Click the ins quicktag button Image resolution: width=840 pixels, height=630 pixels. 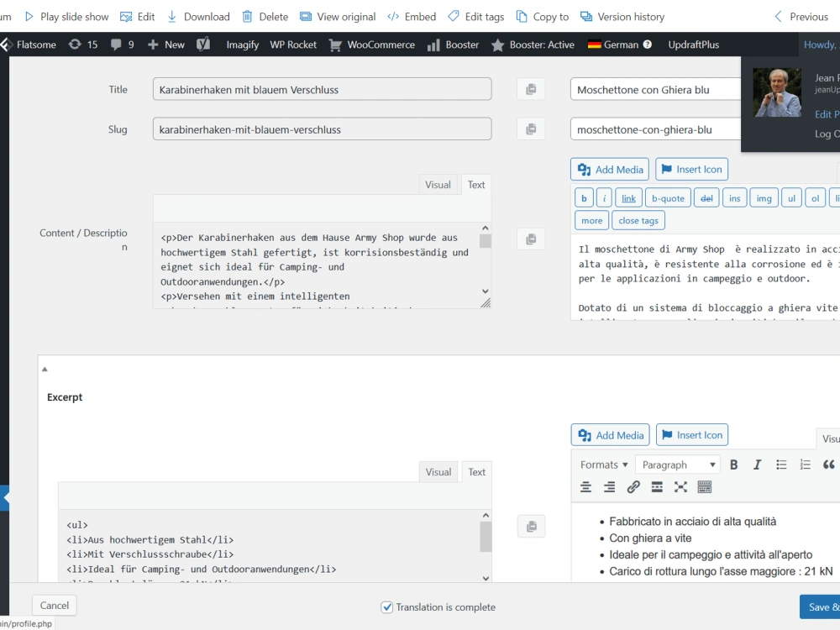pos(734,198)
